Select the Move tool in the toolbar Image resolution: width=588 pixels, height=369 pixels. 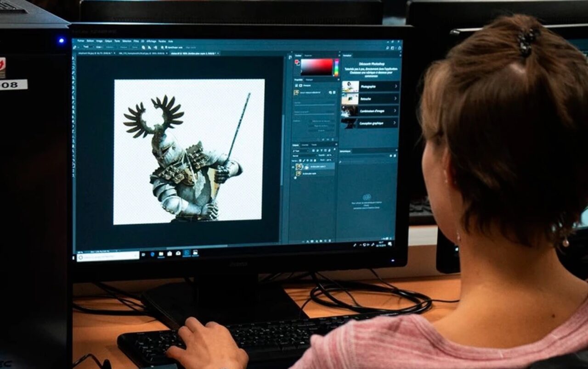pos(73,59)
